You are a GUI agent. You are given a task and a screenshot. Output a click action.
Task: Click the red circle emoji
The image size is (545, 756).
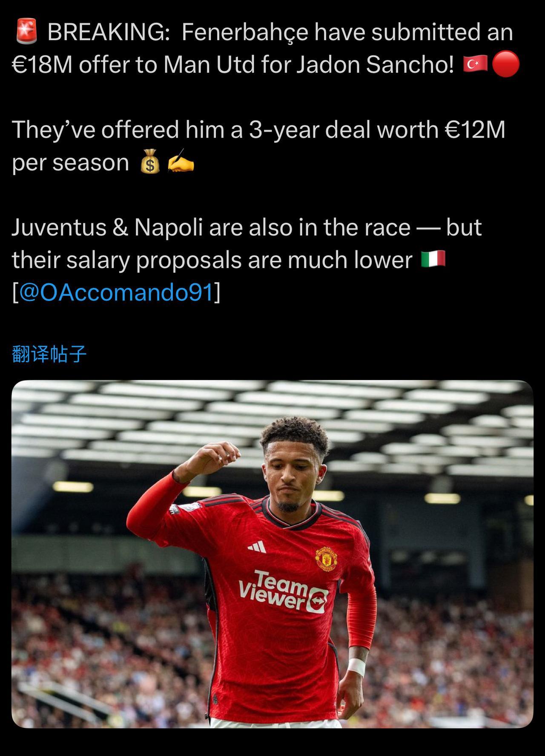(x=506, y=64)
